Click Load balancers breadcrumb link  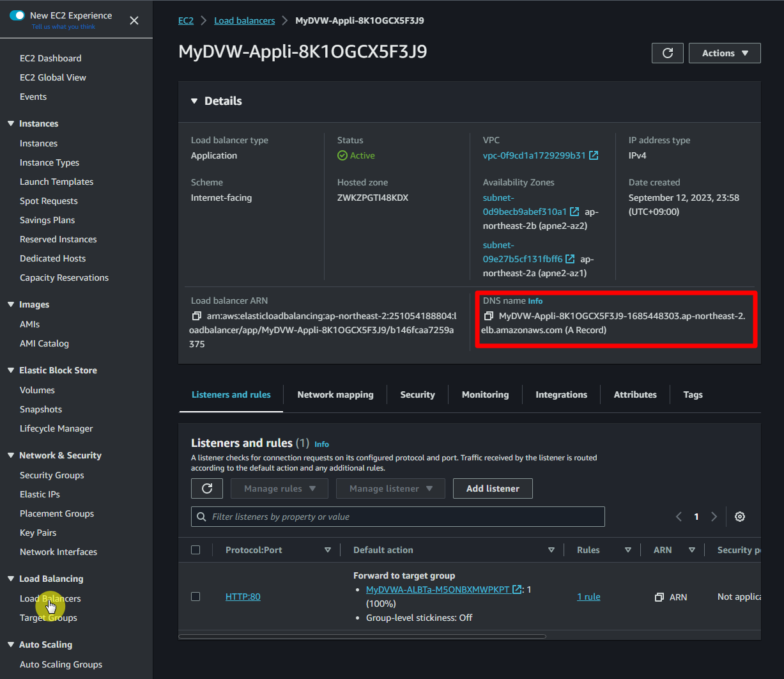(x=245, y=20)
